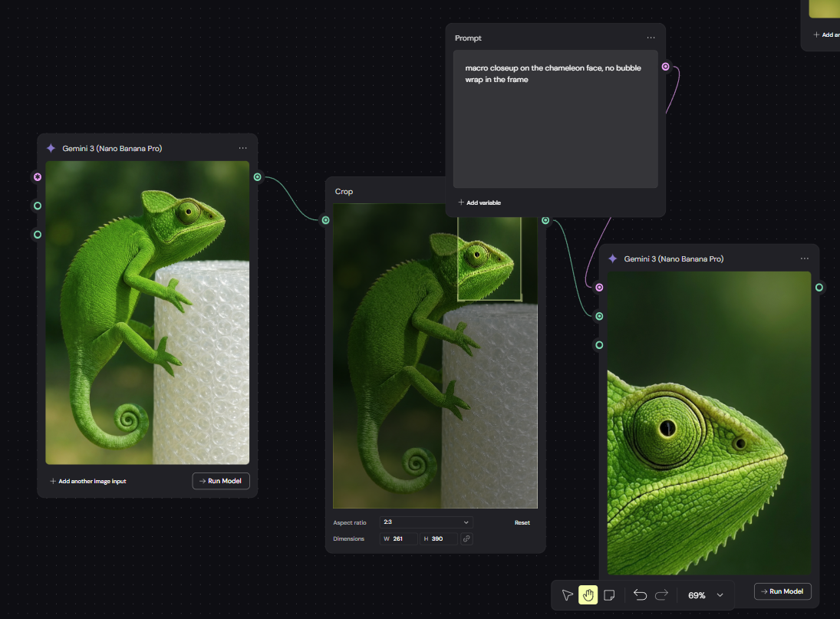840x619 pixels.
Task: Run Model on the left Gemini node
Action: point(221,481)
